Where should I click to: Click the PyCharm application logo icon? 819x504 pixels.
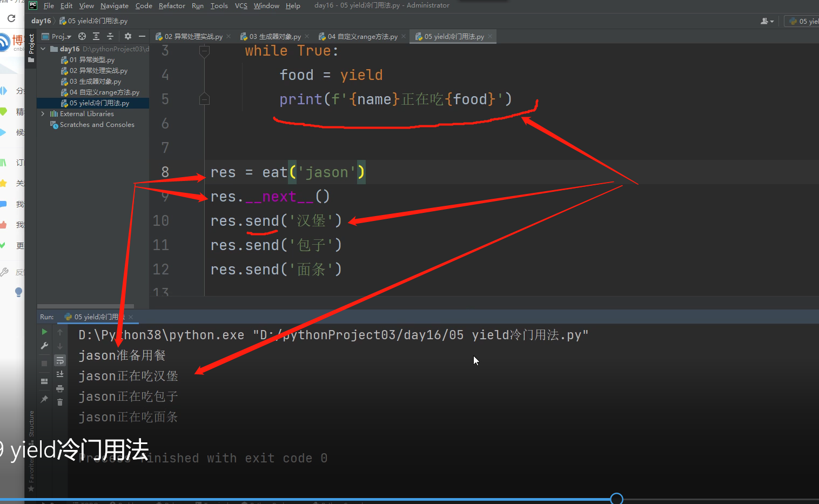click(33, 5)
